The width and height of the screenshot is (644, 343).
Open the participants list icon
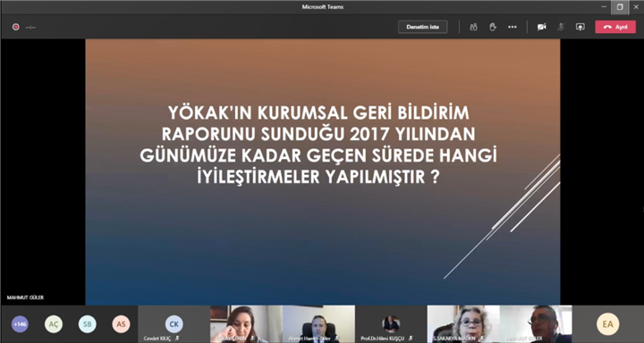(x=473, y=27)
